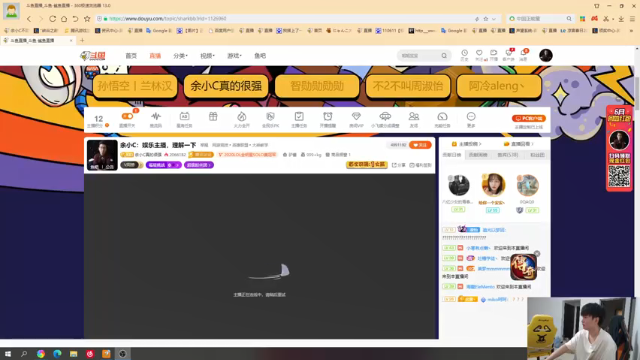Expand the 直播回看 link in the sidebar
The width and height of the screenshot is (640, 360).
[x=519, y=144]
